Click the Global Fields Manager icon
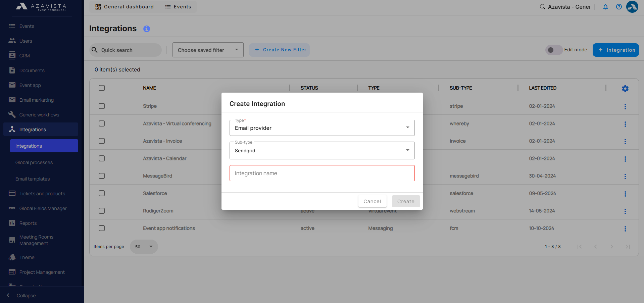Screen dimensions: 644x303 coord(12,208)
